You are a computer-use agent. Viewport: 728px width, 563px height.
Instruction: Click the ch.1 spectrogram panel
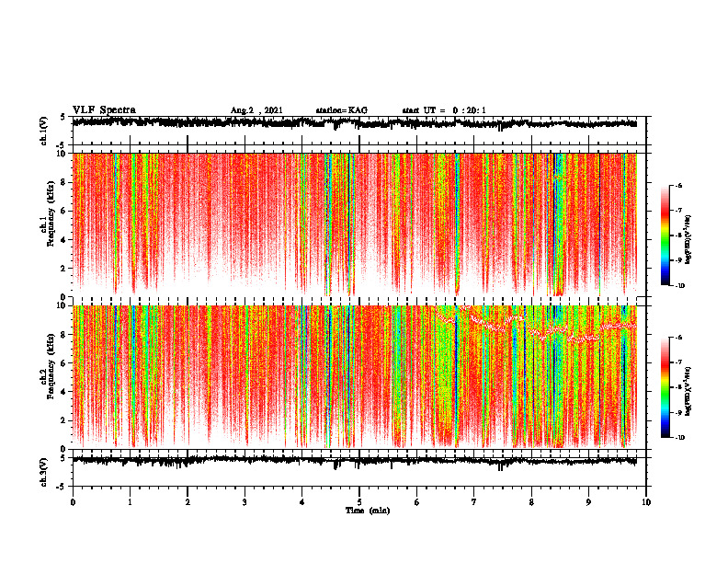355,224
